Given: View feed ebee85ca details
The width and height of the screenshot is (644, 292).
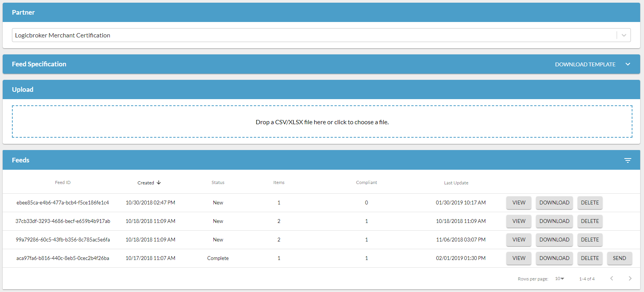Looking at the screenshot, I should pos(518,203).
